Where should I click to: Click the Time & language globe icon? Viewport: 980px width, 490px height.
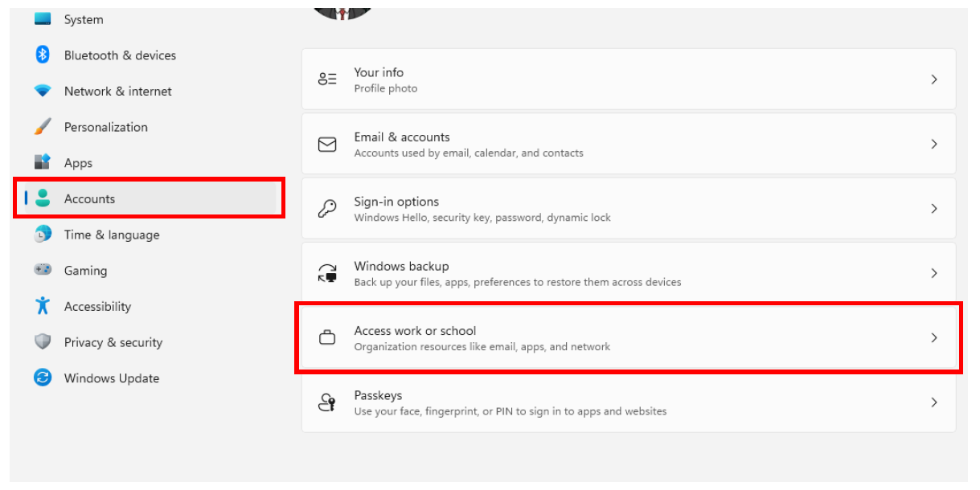(43, 235)
